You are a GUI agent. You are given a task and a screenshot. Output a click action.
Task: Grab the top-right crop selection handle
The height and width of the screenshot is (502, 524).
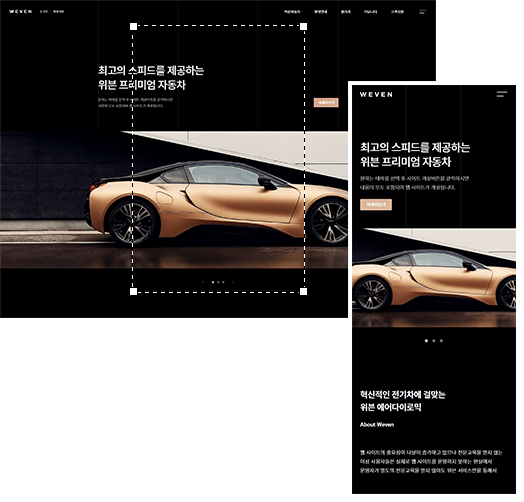click(x=303, y=26)
